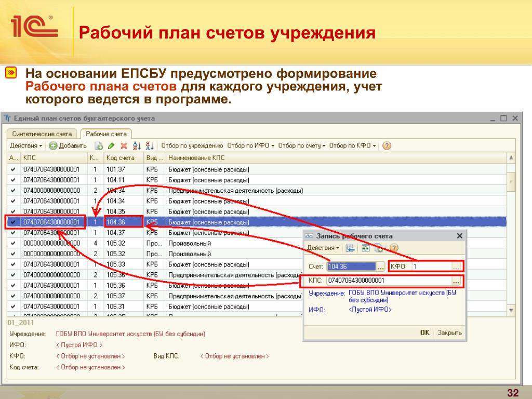
Task: Open the Отбор по КФО dropdown
Action: coord(353,145)
